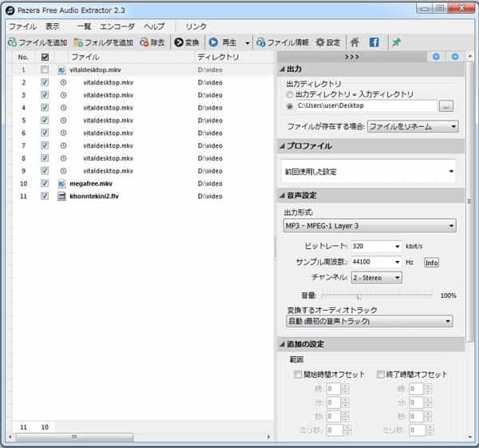The width and height of the screenshot is (479, 448).
Task: Uncheck the checkbox for megafree.mkv
Action: coord(45,184)
